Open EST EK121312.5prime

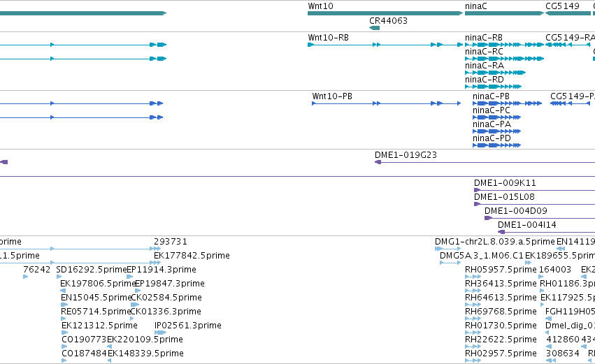click(99, 326)
